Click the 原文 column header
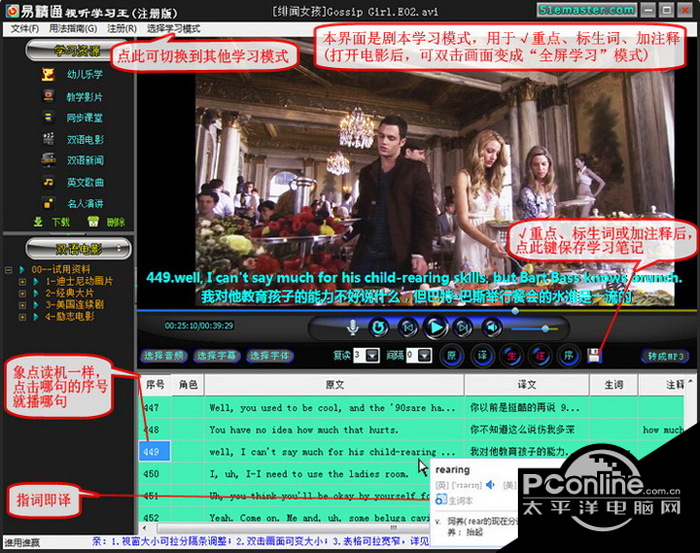Screen dimensions: 700x553 (x=334, y=385)
